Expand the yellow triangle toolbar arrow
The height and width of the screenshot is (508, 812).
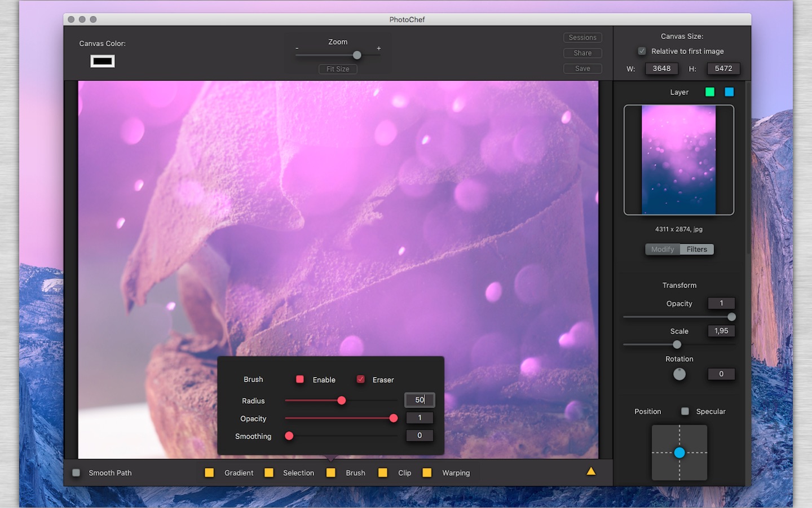591,471
